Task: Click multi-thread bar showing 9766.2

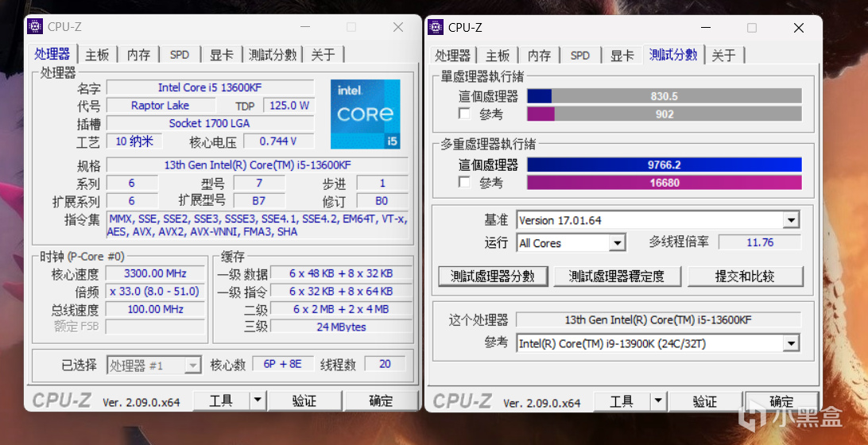Action: (x=665, y=164)
